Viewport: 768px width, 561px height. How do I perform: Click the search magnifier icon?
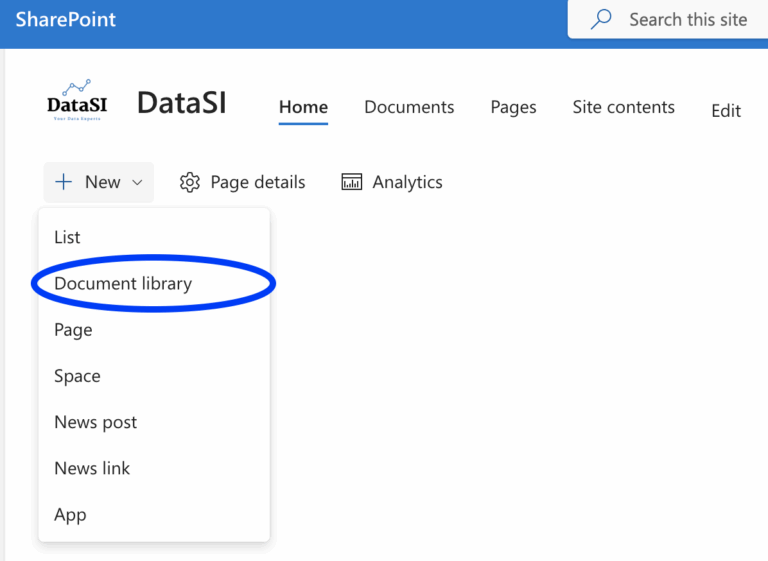point(601,20)
